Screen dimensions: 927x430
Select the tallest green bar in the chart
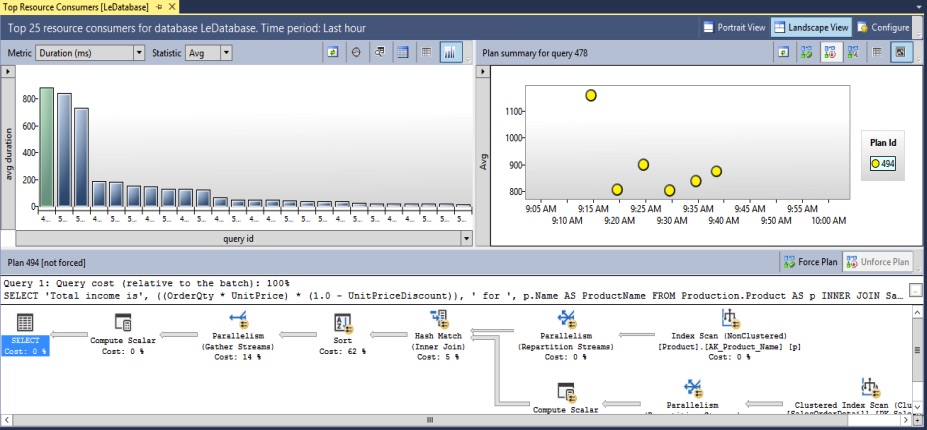(47, 147)
